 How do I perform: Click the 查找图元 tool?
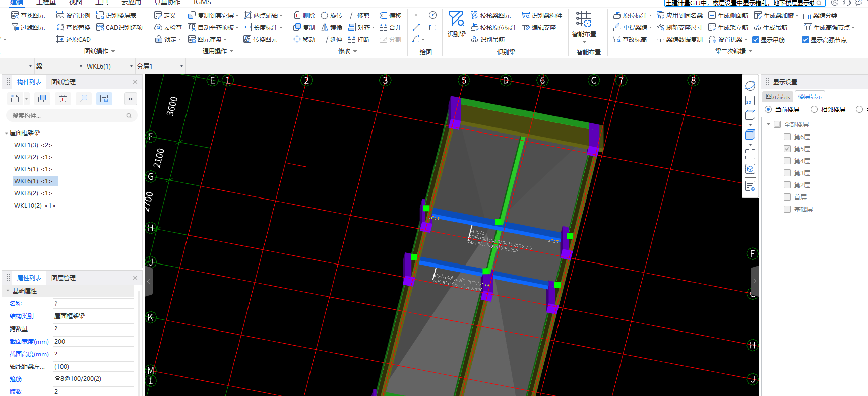coord(28,15)
